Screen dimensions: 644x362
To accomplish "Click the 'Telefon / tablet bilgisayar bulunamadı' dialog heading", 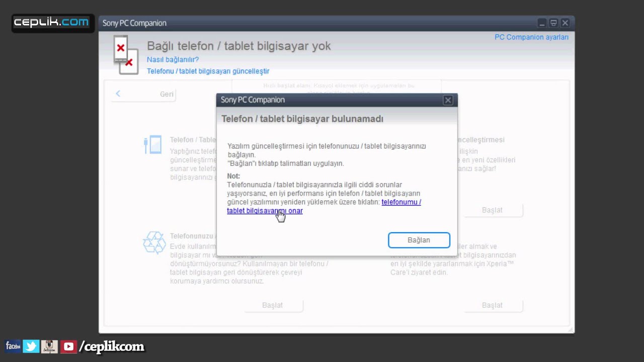I will pos(302,119).
